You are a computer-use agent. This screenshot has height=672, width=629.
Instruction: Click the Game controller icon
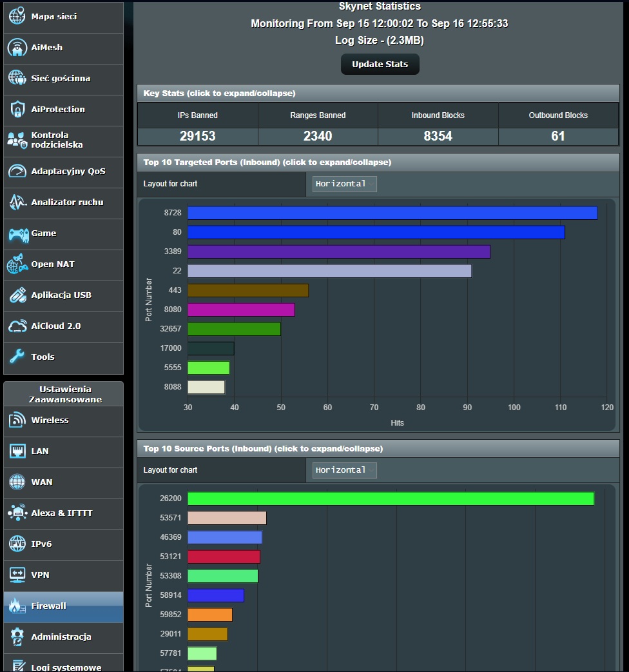(x=17, y=233)
